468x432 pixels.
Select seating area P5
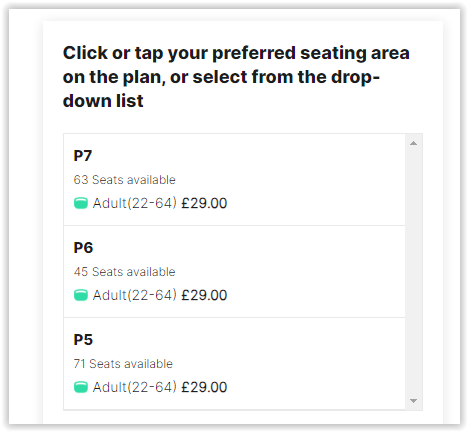pyautogui.click(x=234, y=364)
